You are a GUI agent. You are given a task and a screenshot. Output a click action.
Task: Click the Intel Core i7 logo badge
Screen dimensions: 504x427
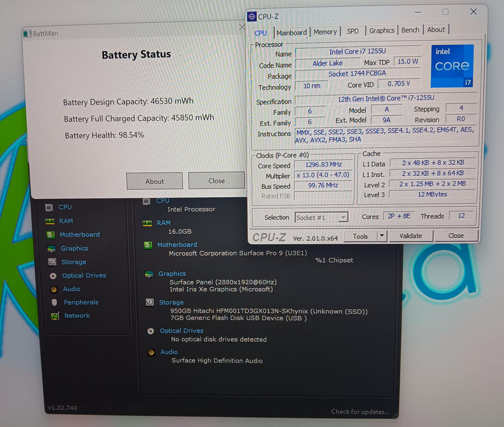(x=452, y=66)
